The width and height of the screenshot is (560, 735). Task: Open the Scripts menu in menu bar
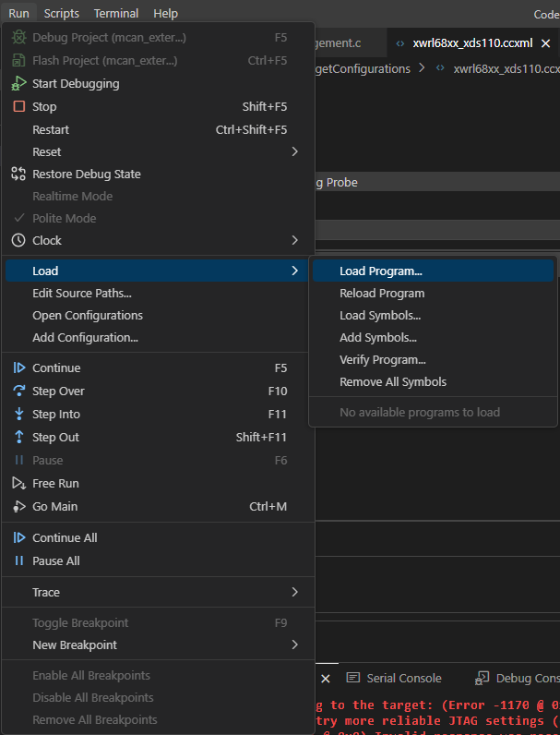click(x=62, y=13)
